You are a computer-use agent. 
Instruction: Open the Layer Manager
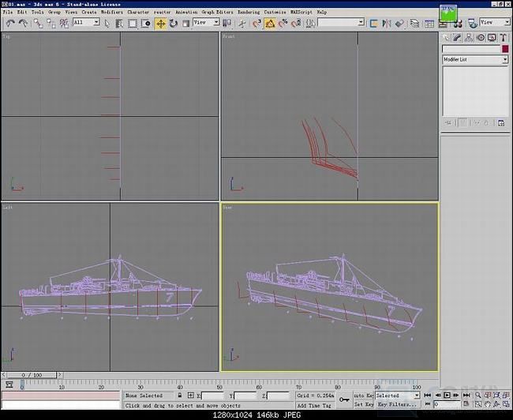pos(414,23)
